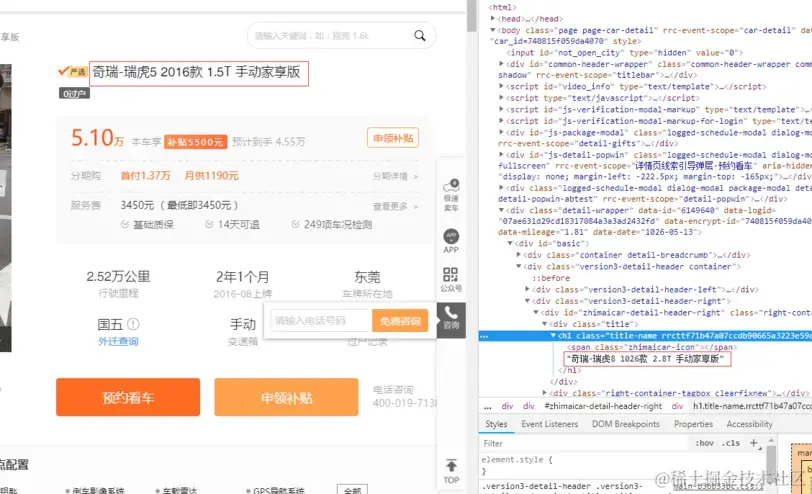Image resolution: width=812 pixels, height=494 pixels.
Task: Click the 东莞 location value
Action: pyautogui.click(x=367, y=277)
